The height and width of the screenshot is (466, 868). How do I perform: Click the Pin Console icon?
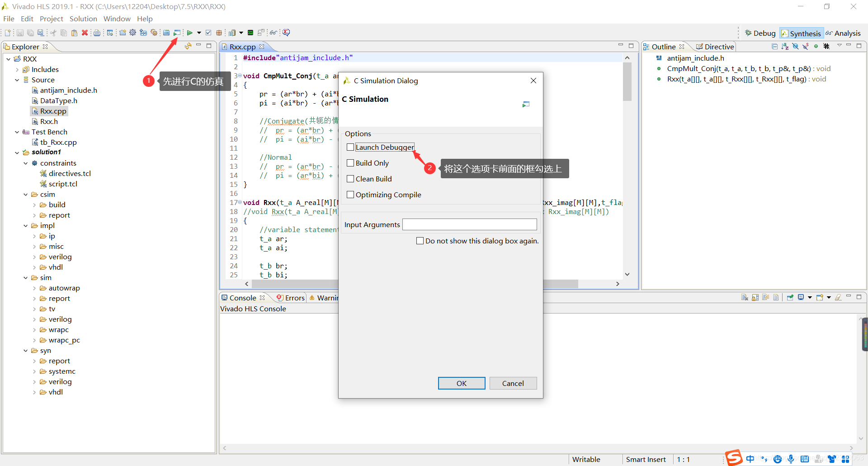790,297
